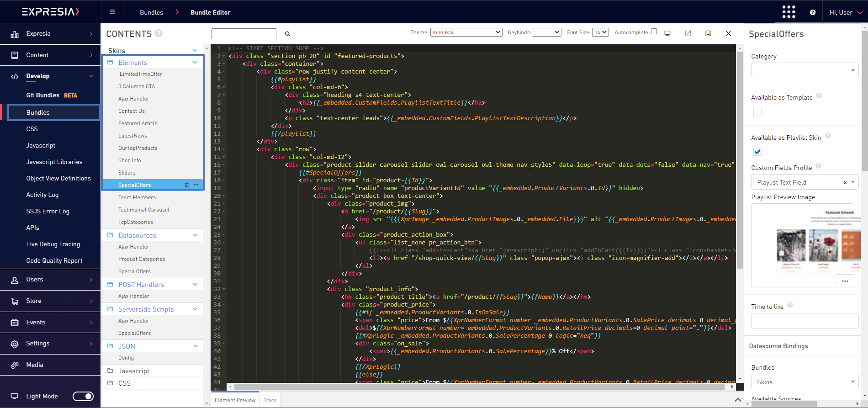Open the Theme dropdown set to monokai
Image resolution: width=868 pixels, height=408 pixels.
point(466,32)
